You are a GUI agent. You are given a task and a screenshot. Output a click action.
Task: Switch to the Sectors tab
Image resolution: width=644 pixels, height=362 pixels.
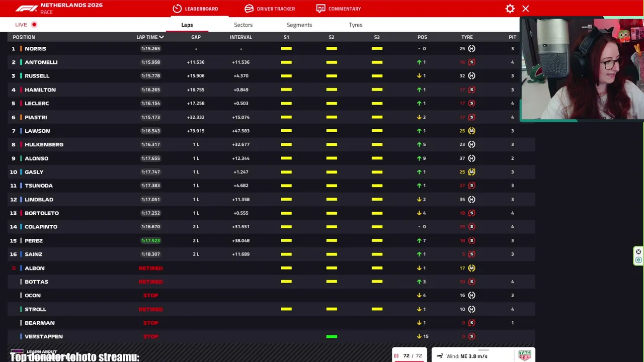tap(243, 25)
